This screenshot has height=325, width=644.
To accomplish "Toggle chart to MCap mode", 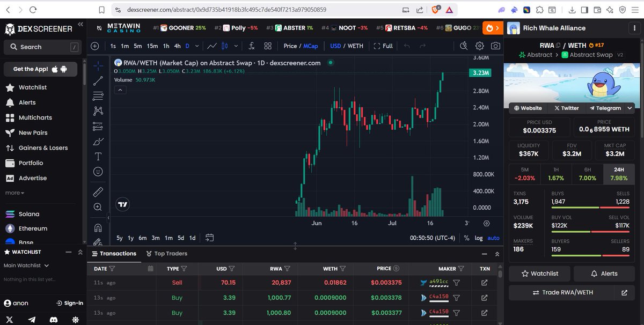I will click(x=311, y=46).
